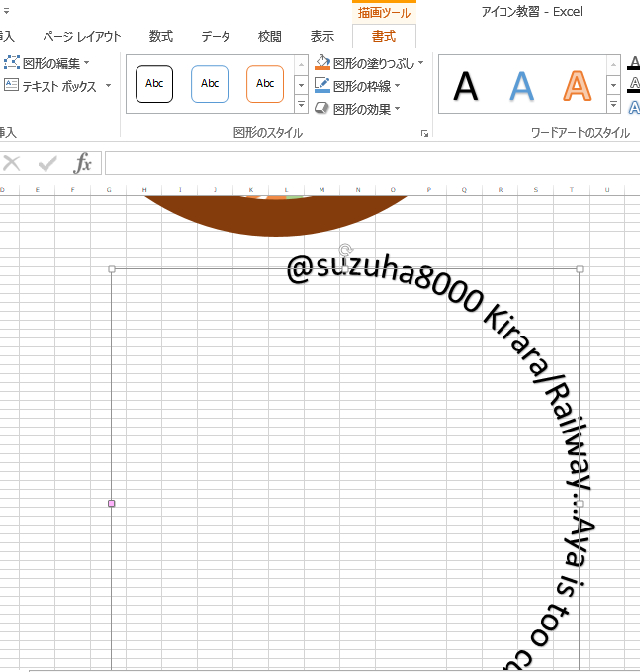
Task: Switch to the 数式 tab
Action: coord(161,37)
